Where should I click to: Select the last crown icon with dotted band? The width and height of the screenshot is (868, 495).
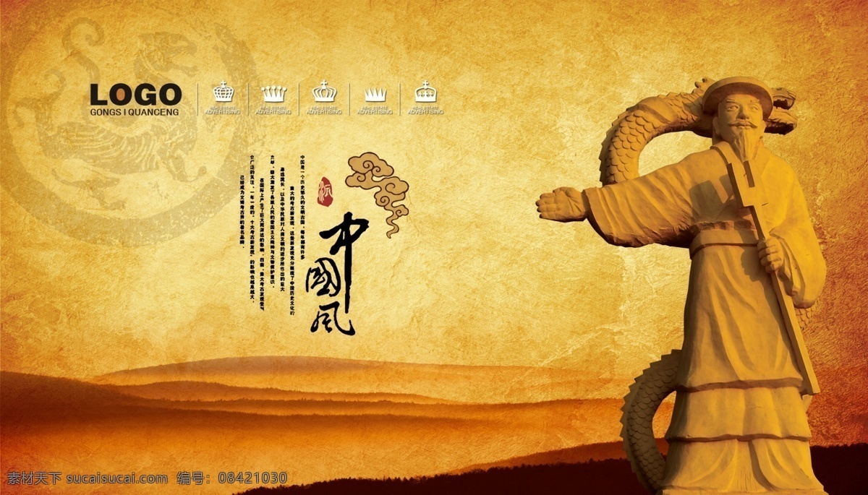point(425,92)
